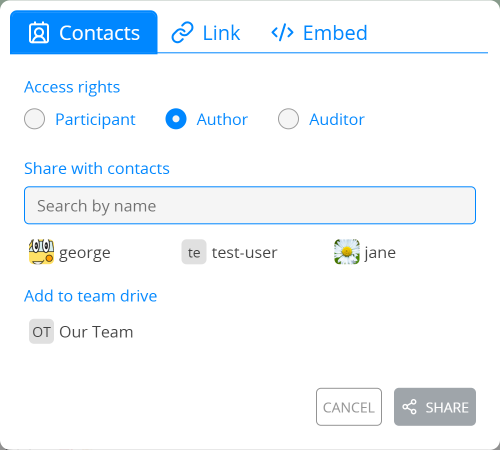The height and width of the screenshot is (450, 500).
Task: Select jane's daisy flower avatar
Action: point(347,252)
